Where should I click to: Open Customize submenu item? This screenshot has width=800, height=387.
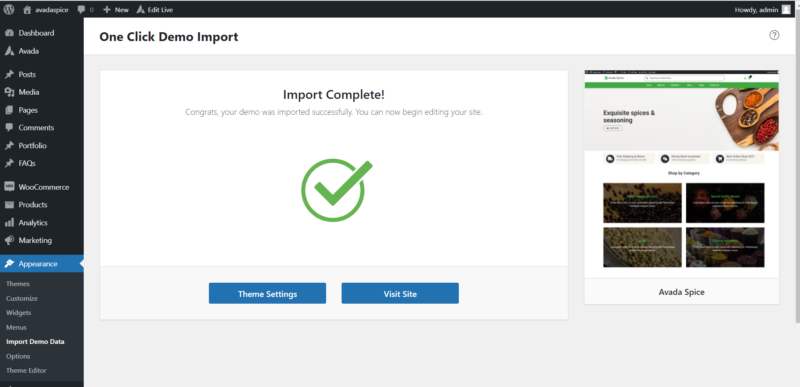click(22, 298)
